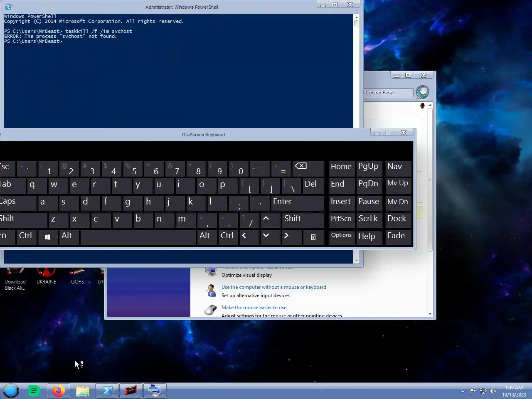Screen dimensions: 532x399
Task: Open the UKRAINE desktop shortcut
Action: (46, 276)
